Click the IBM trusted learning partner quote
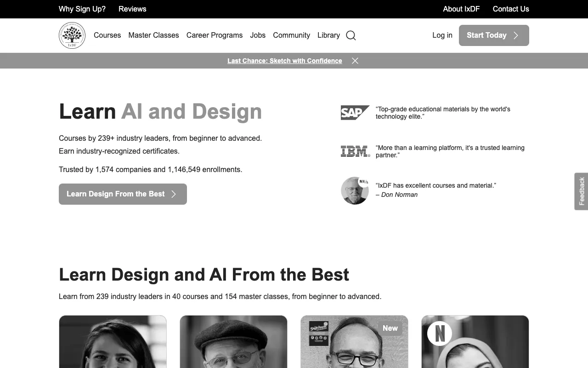 (x=450, y=151)
